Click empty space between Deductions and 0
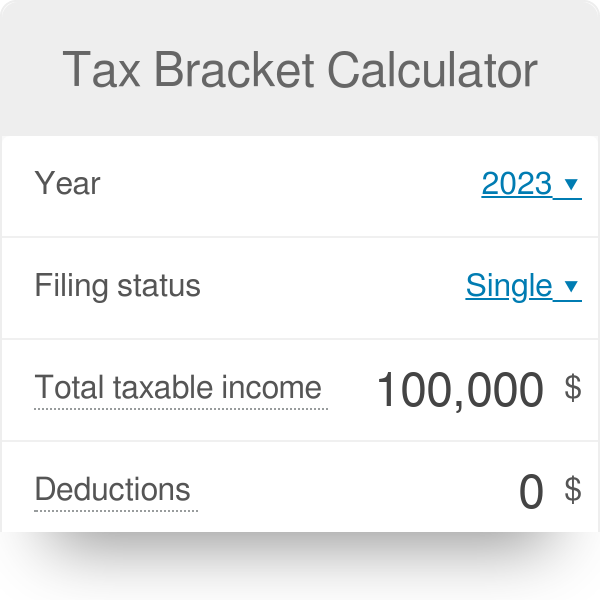The image size is (600, 600). click(x=350, y=490)
